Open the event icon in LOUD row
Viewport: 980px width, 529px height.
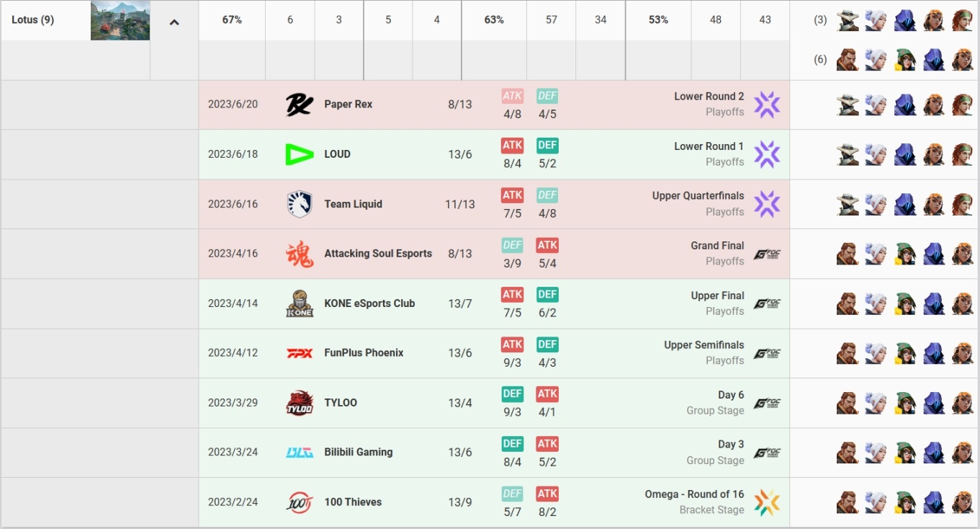click(x=767, y=154)
